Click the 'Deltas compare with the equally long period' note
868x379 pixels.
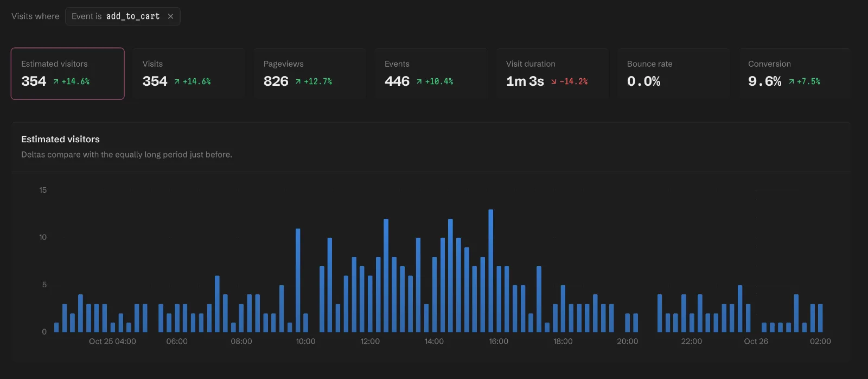coord(126,155)
